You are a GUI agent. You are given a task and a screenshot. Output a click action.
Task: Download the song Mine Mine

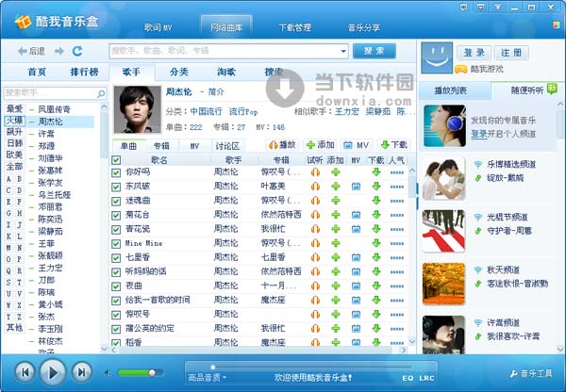tap(376, 243)
